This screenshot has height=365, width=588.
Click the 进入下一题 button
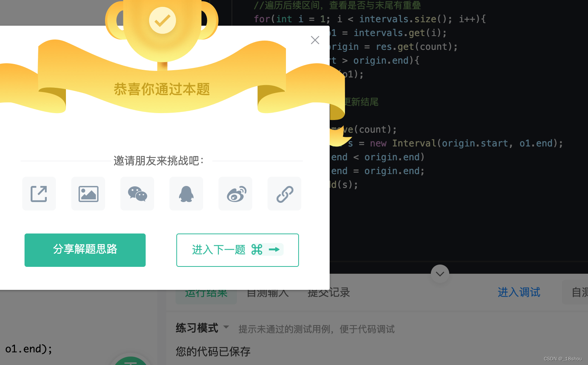(238, 250)
